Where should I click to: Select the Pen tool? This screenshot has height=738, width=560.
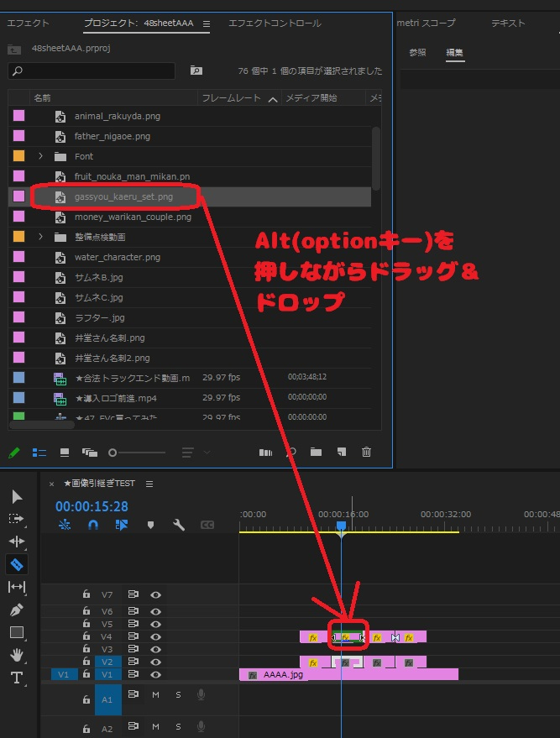17,610
